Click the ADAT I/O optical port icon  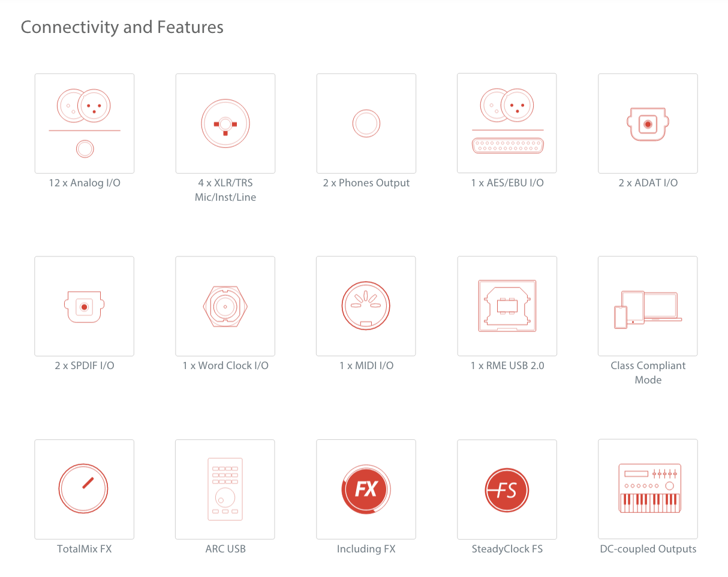click(648, 123)
